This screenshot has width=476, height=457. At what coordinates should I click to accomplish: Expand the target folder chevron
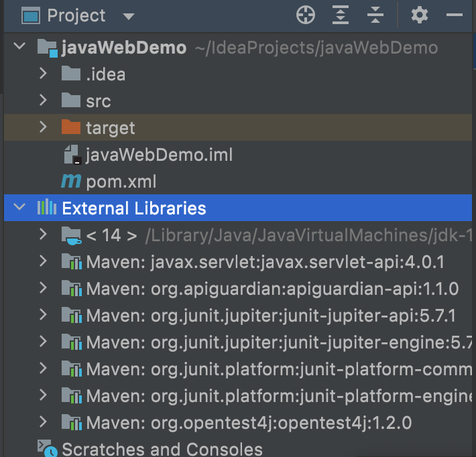(x=43, y=127)
